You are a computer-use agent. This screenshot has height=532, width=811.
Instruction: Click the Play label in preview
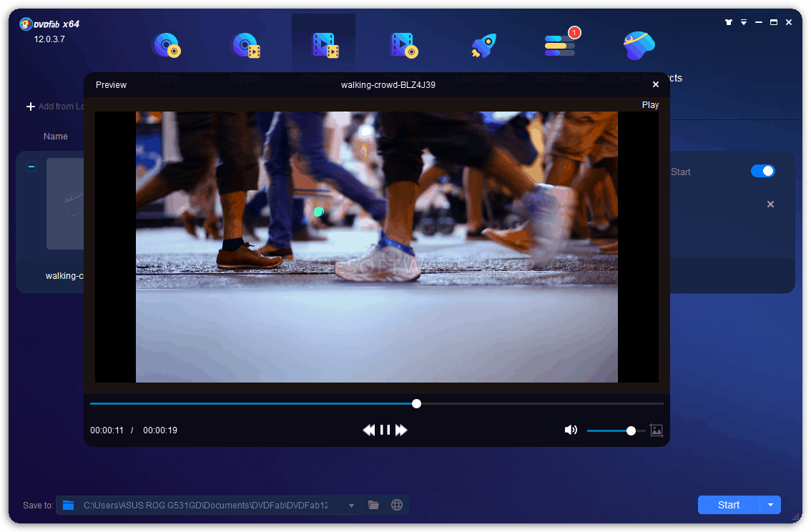point(650,105)
